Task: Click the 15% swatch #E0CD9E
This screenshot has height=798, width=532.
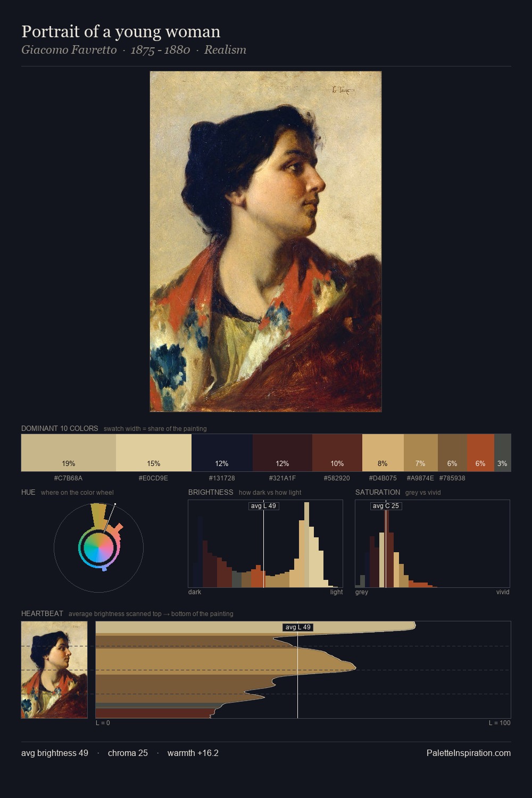Action: point(154,453)
